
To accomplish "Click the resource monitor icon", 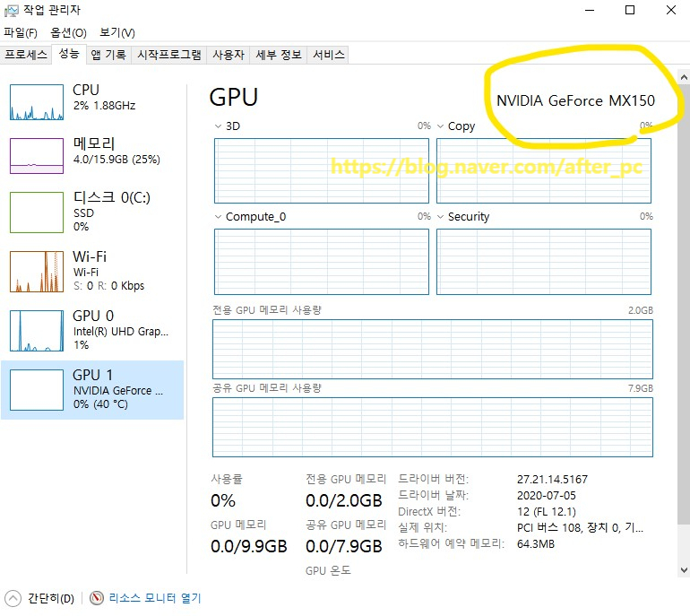I will point(97,598).
